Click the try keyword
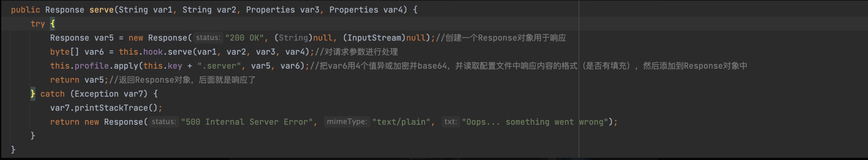868x160 pixels. click(x=37, y=24)
